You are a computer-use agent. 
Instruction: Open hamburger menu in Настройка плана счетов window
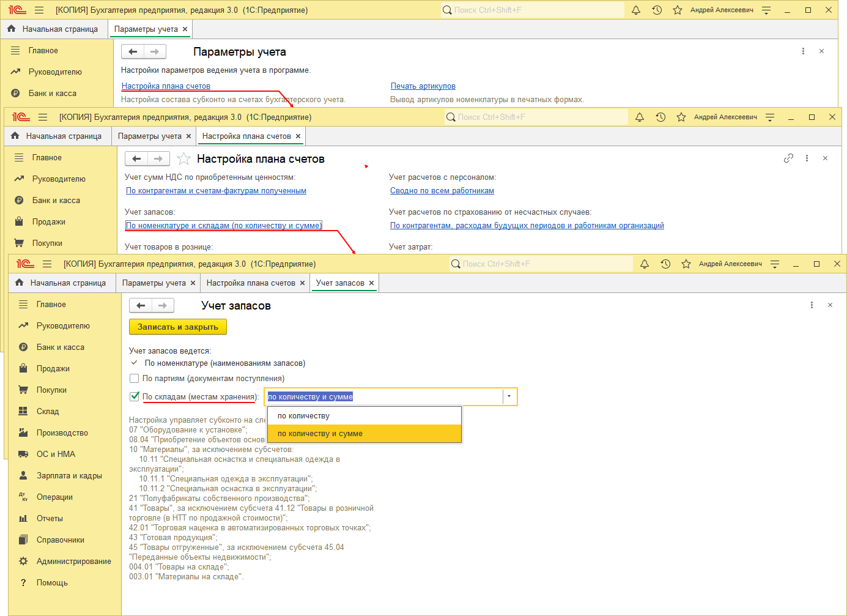43,117
